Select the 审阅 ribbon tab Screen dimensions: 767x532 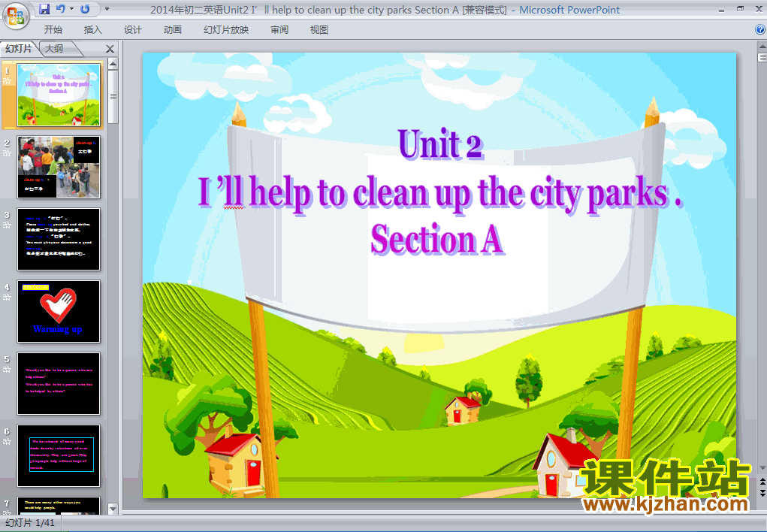coord(279,30)
